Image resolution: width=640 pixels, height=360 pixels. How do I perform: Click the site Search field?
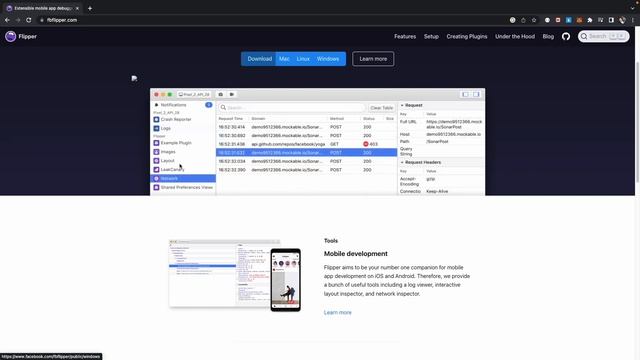pyautogui.click(x=603, y=36)
